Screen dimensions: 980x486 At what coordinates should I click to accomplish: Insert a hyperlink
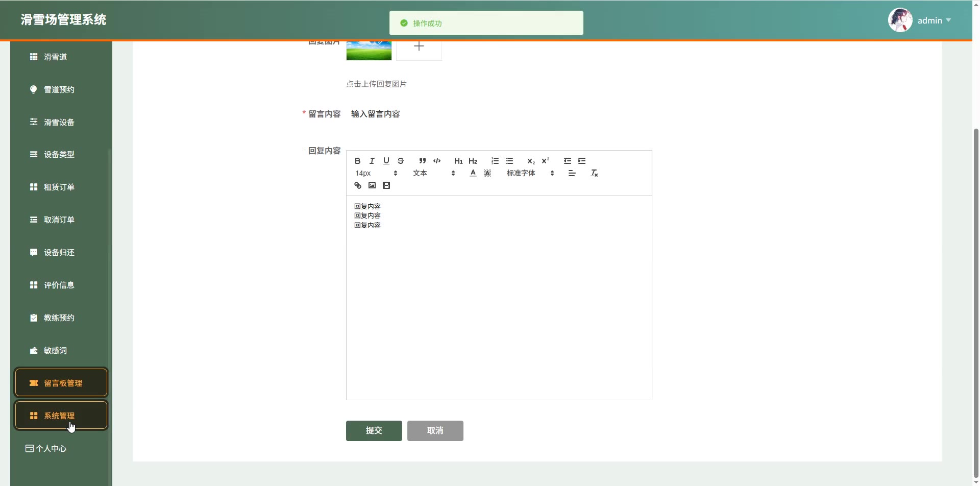point(358,185)
